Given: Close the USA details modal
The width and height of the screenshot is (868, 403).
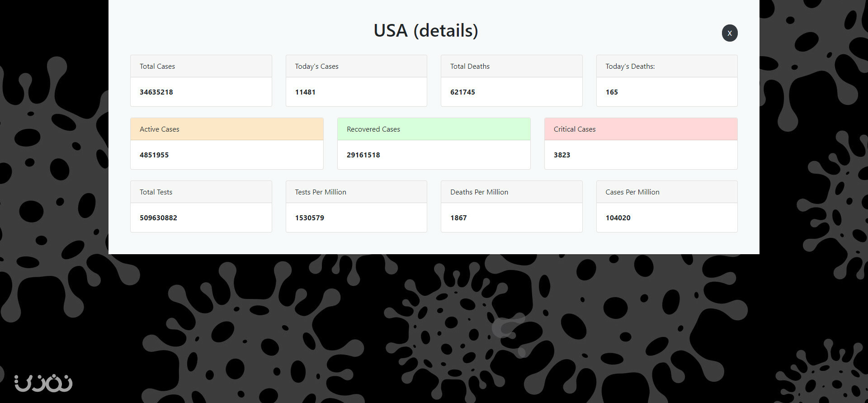Looking at the screenshot, I should pyautogui.click(x=730, y=33).
